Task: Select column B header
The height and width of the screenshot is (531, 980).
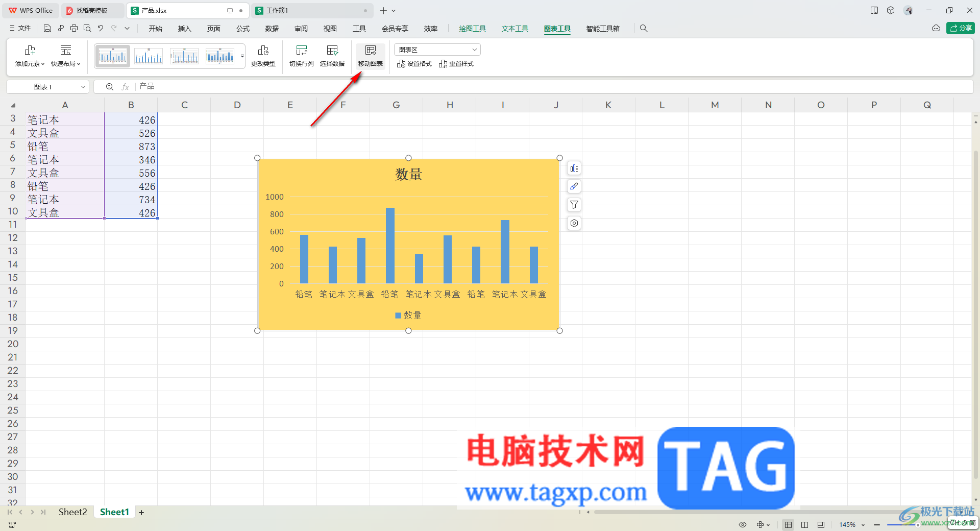Action: click(131, 105)
